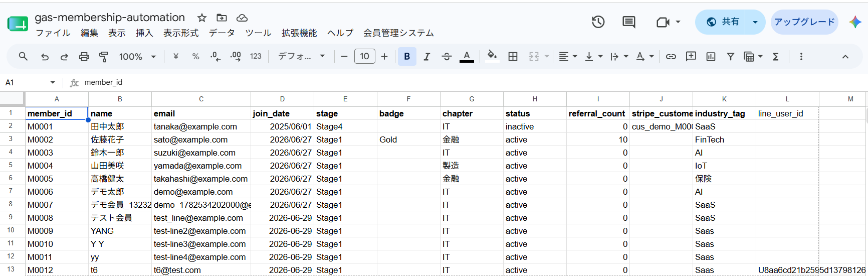This screenshot has height=276, width=868.
Task: Expand the vertical align dropdown
Action: (x=600, y=57)
